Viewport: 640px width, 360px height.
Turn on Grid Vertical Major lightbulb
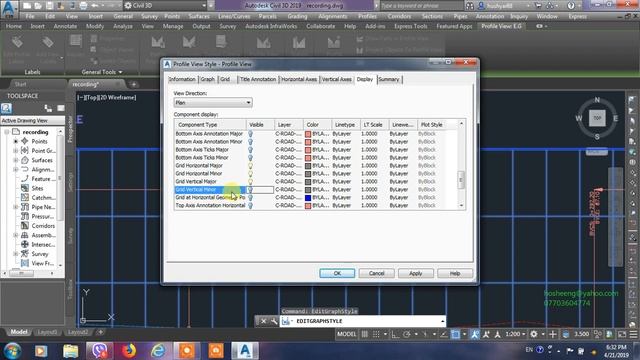[x=250, y=182]
